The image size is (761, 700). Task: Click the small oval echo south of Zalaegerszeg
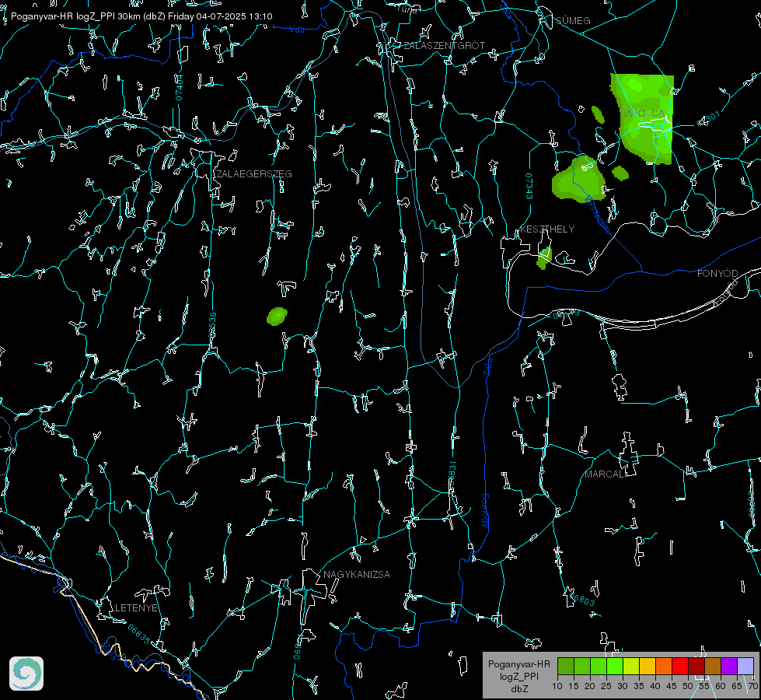277,317
